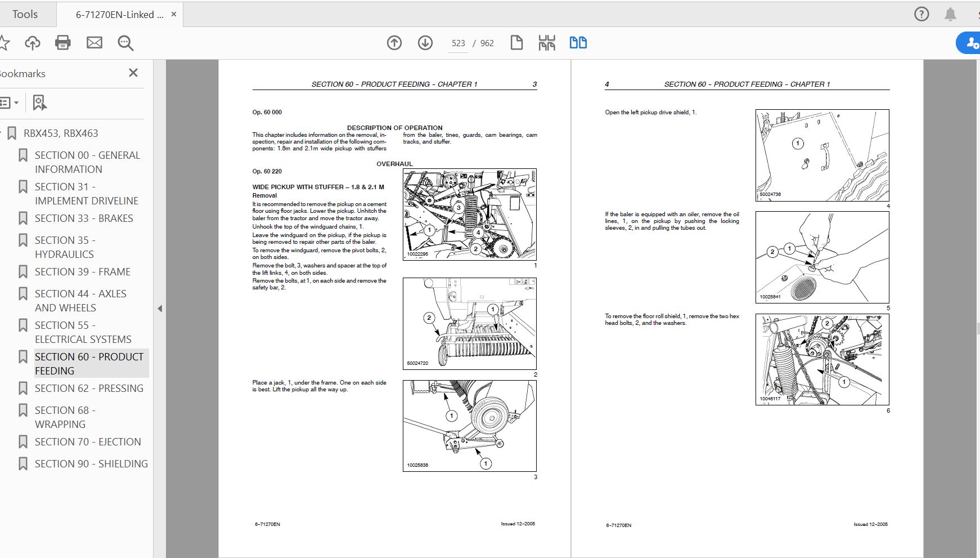The width and height of the screenshot is (980, 558).
Task: Close the 6-71270EN-Linked document tab
Action: (x=174, y=14)
